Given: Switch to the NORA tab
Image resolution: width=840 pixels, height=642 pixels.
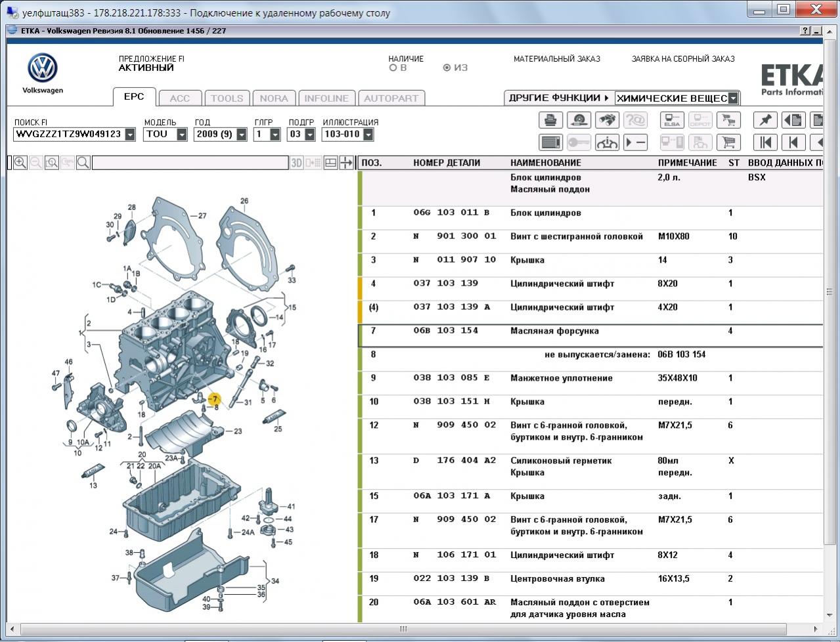Looking at the screenshot, I should tap(274, 98).
